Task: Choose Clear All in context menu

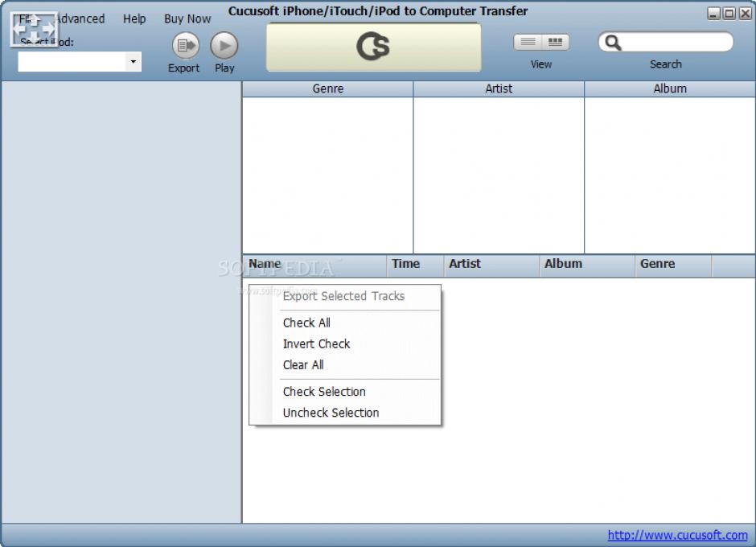Action: click(x=345, y=365)
